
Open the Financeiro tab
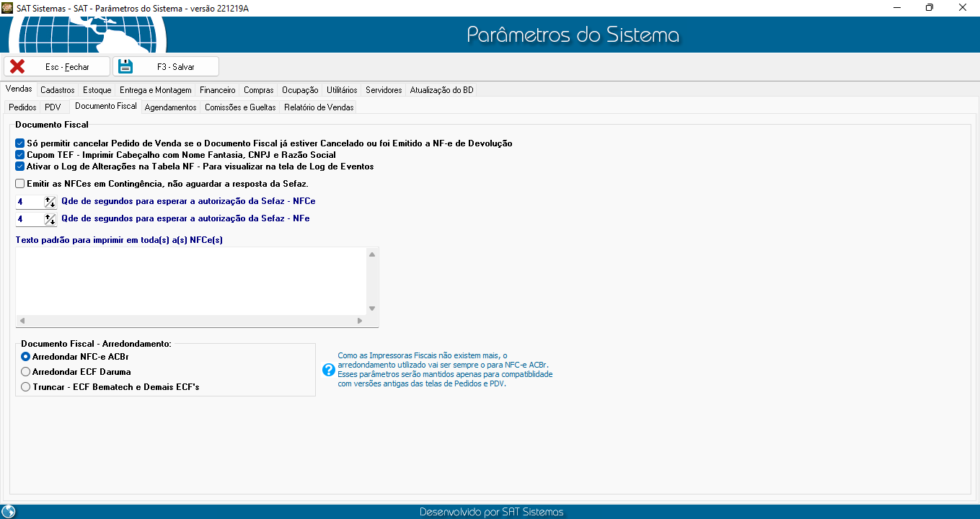coord(217,90)
